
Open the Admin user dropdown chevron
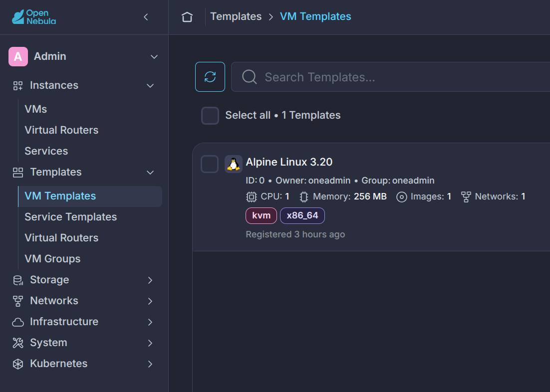coord(154,56)
